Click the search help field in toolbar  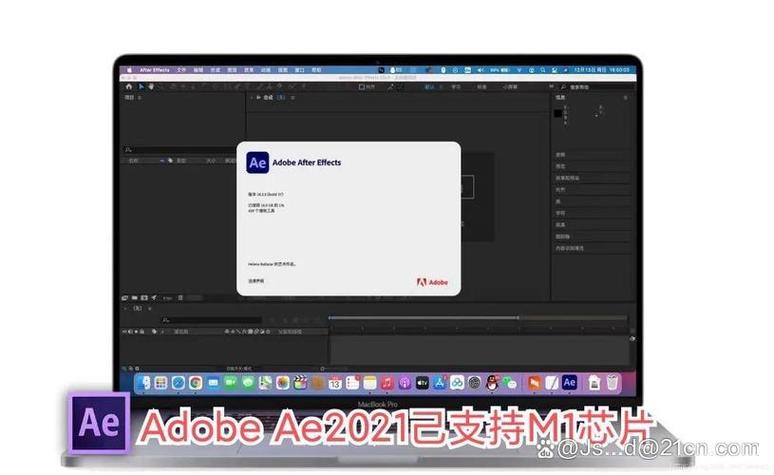598,87
